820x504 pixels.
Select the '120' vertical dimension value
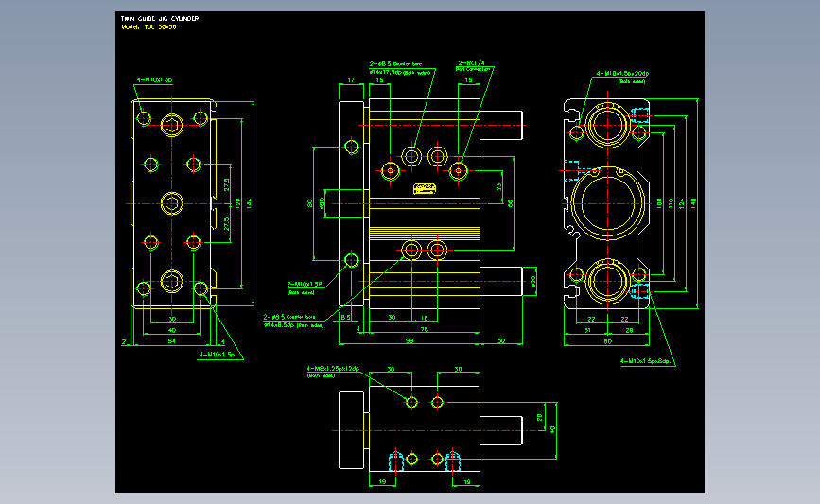[x=238, y=202]
